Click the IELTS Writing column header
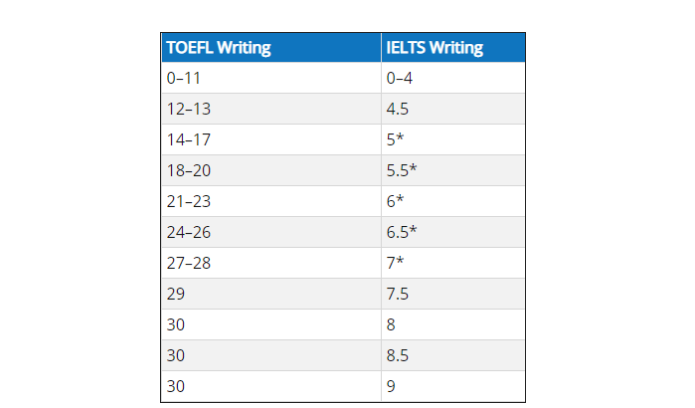The image size is (695, 408). click(x=434, y=47)
